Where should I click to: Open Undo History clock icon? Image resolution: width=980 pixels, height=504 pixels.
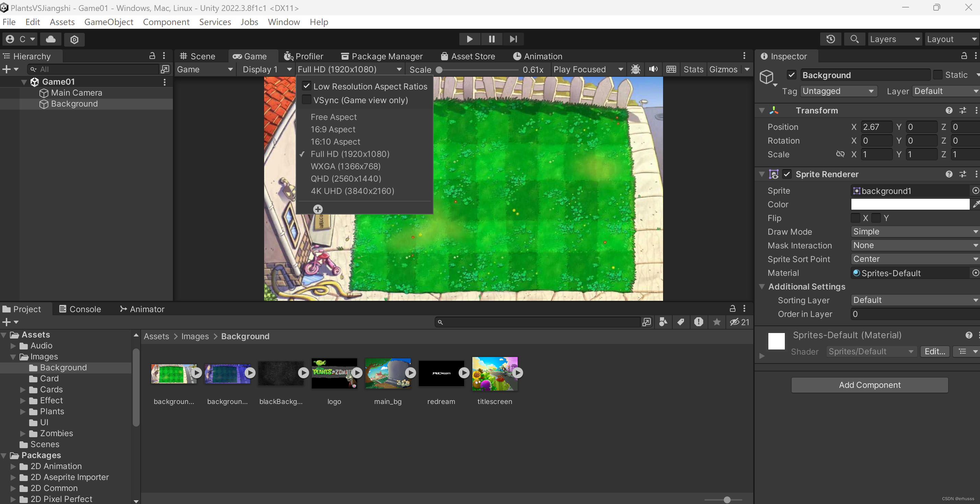tap(830, 39)
